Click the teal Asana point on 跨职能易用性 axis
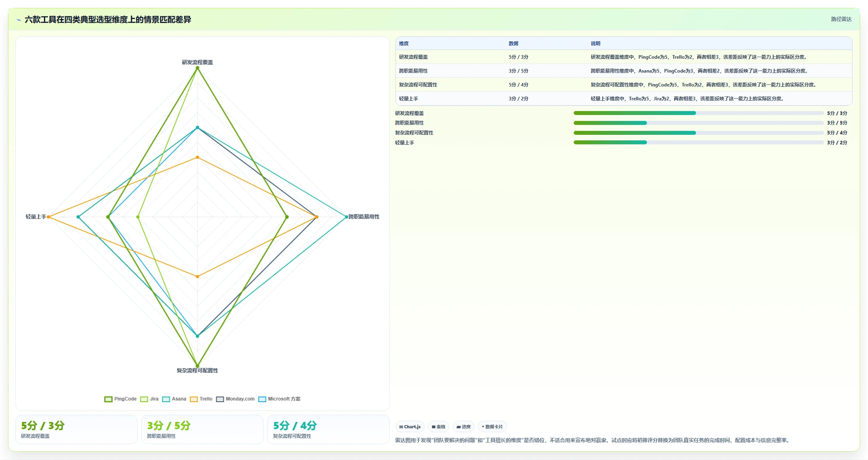The image size is (868, 460). coord(346,217)
